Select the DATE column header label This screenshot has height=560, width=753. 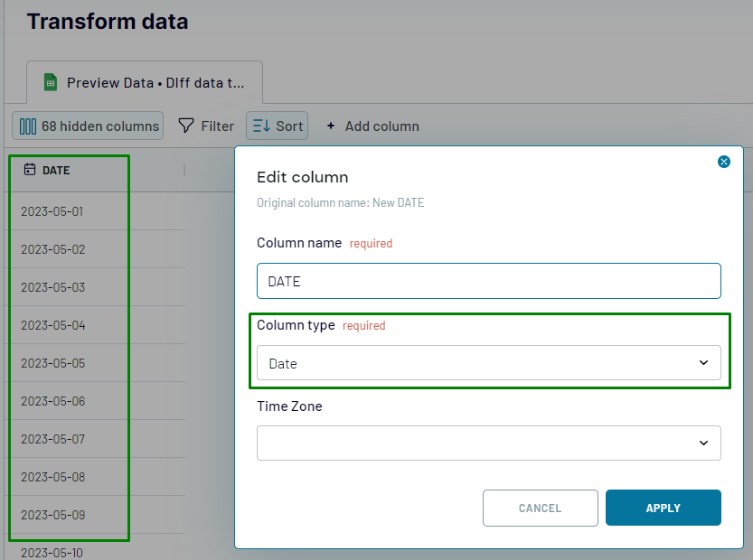pyautogui.click(x=56, y=170)
